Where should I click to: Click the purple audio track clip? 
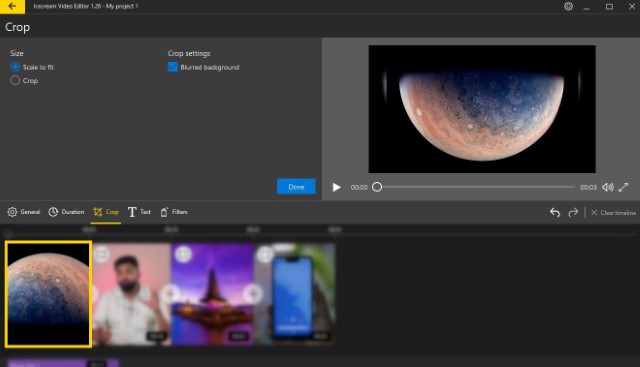(x=63, y=363)
